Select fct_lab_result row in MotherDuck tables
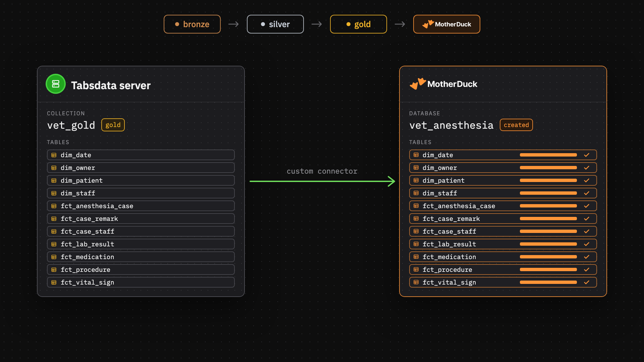 click(x=503, y=244)
